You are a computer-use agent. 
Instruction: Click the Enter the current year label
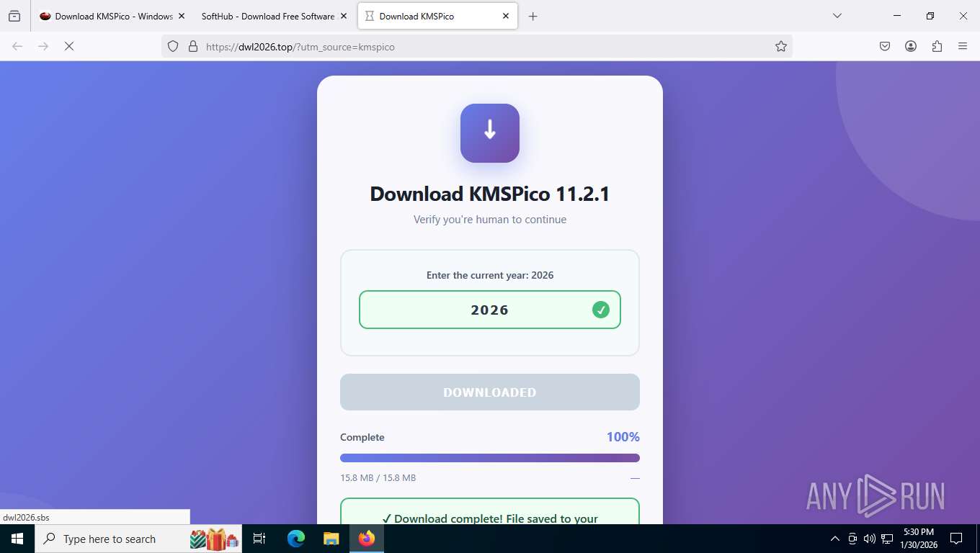(490, 275)
